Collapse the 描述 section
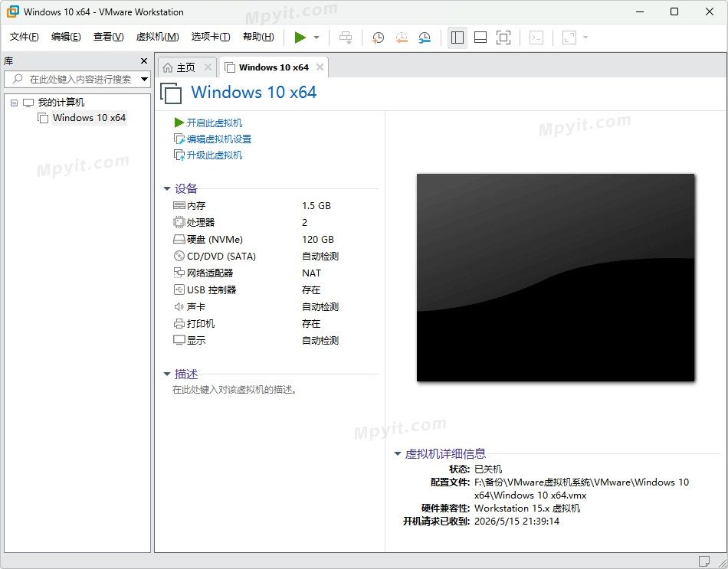Image resolution: width=728 pixels, height=569 pixels. (x=167, y=374)
